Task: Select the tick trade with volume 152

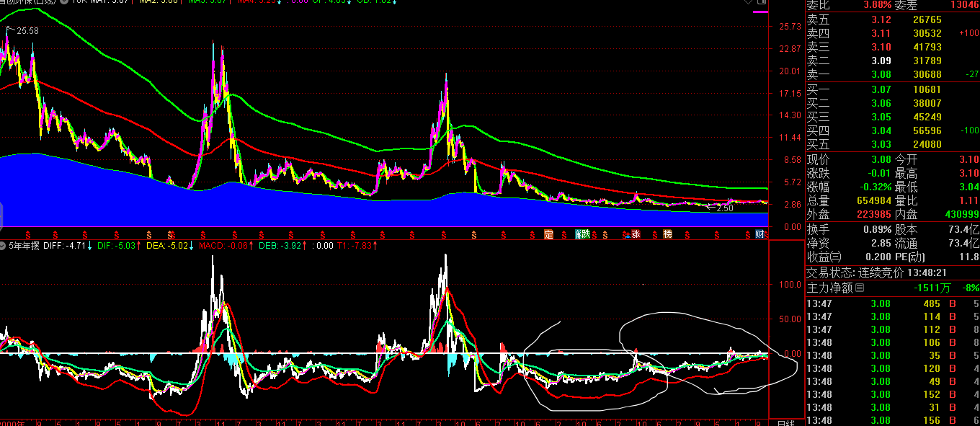Action: [892, 394]
